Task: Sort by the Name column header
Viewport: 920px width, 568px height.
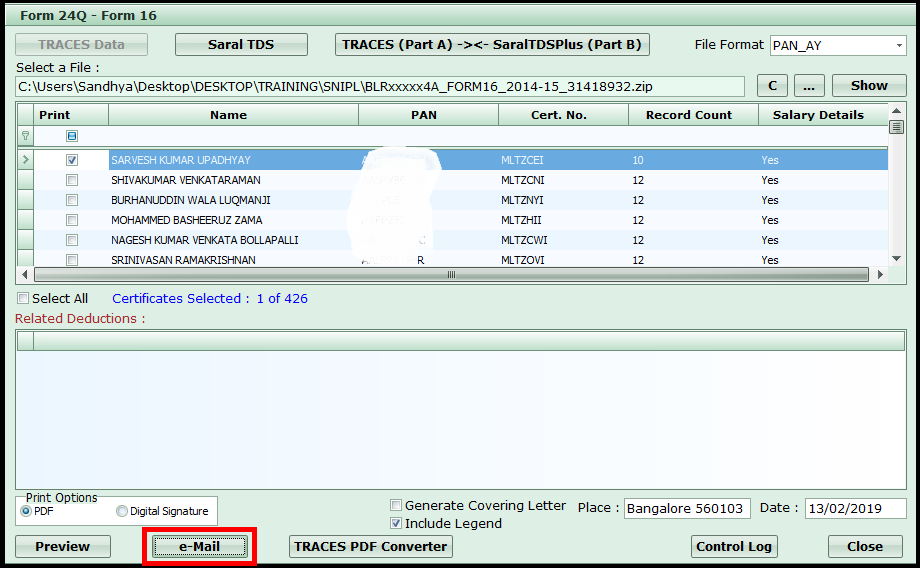Action: [234, 115]
